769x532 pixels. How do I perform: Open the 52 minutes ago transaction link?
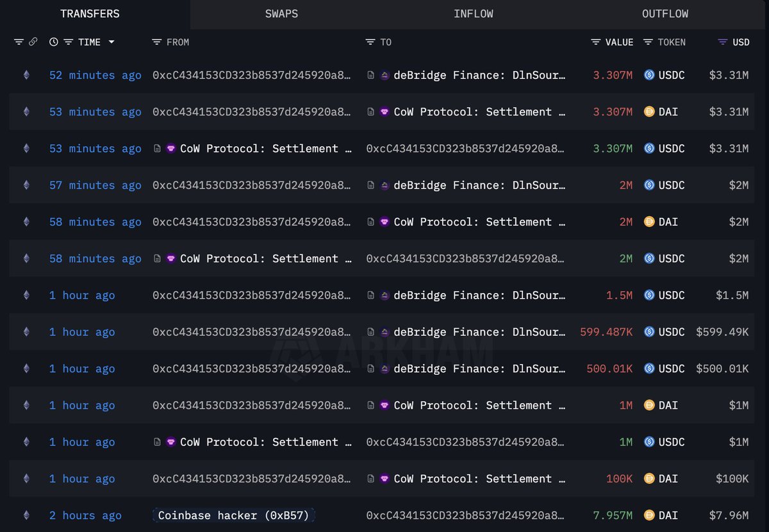click(x=95, y=75)
